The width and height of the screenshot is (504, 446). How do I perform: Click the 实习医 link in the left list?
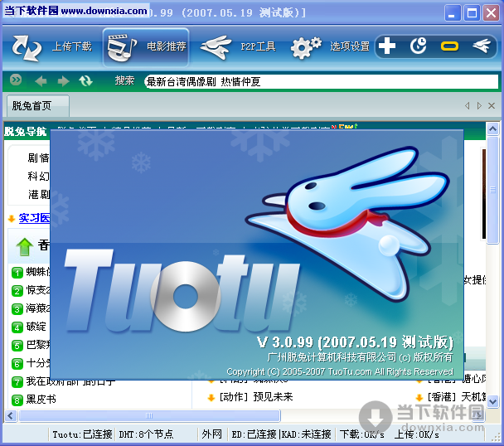(34, 218)
